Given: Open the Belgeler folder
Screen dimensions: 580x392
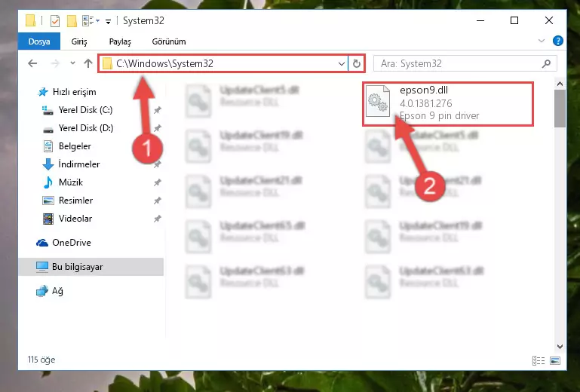Looking at the screenshot, I should [x=75, y=146].
